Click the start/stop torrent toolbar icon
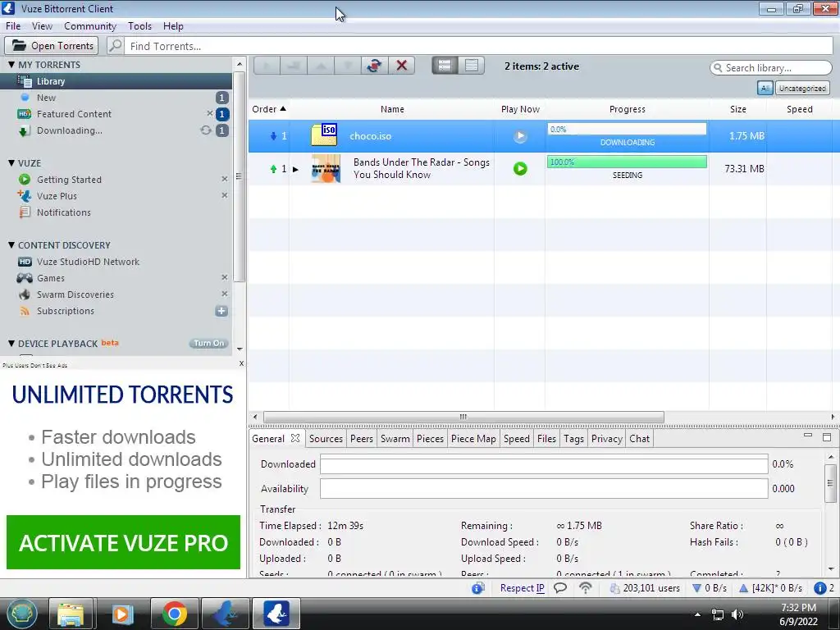The width and height of the screenshot is (840, 630). tap(374, 66)
